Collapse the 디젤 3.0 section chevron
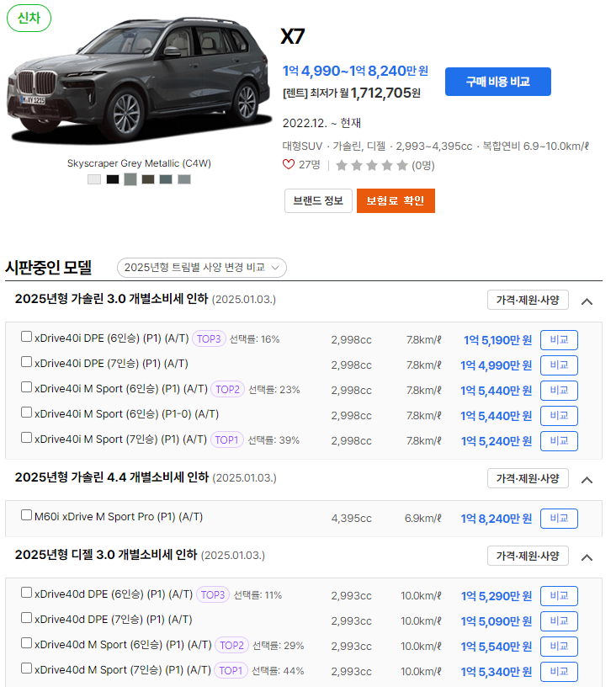 [587, 557]
